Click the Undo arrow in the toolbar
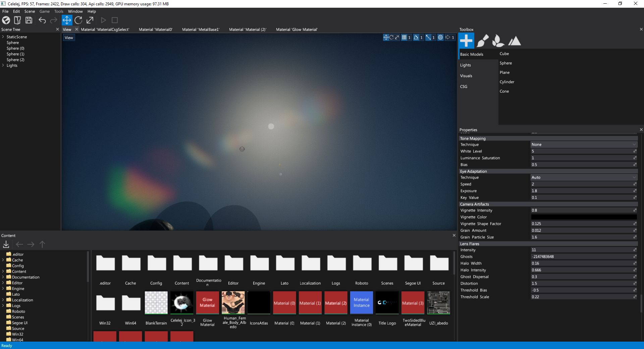644x349 pixels. click(x=42, y=20)
